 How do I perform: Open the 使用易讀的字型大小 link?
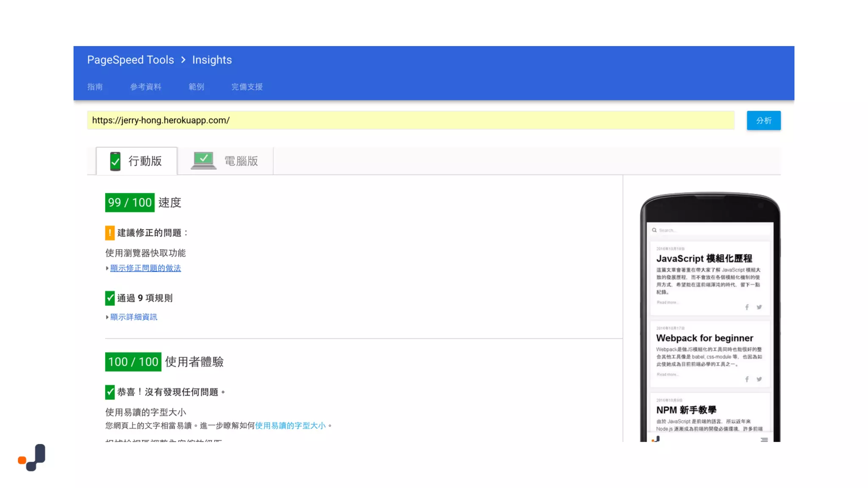tap(290, 425)
